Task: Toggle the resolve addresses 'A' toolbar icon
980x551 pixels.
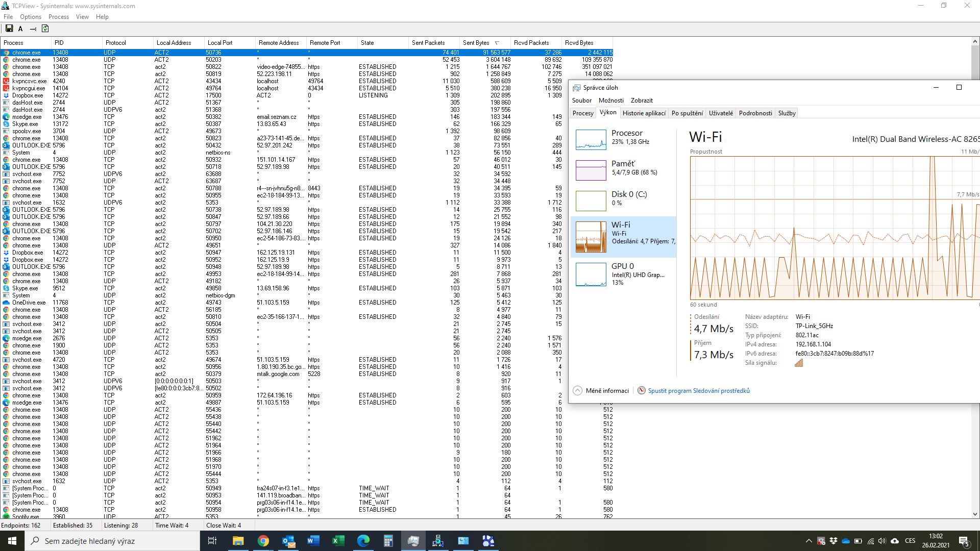Action: [20, 29]
